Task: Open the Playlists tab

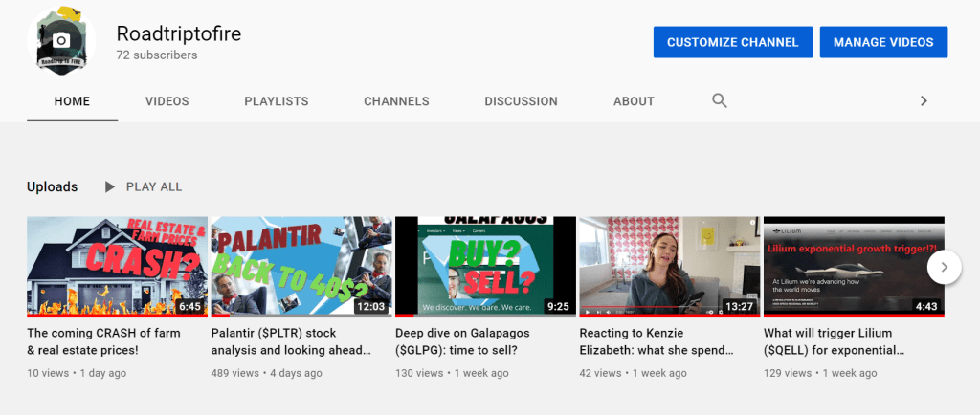Action: (276, 101)
